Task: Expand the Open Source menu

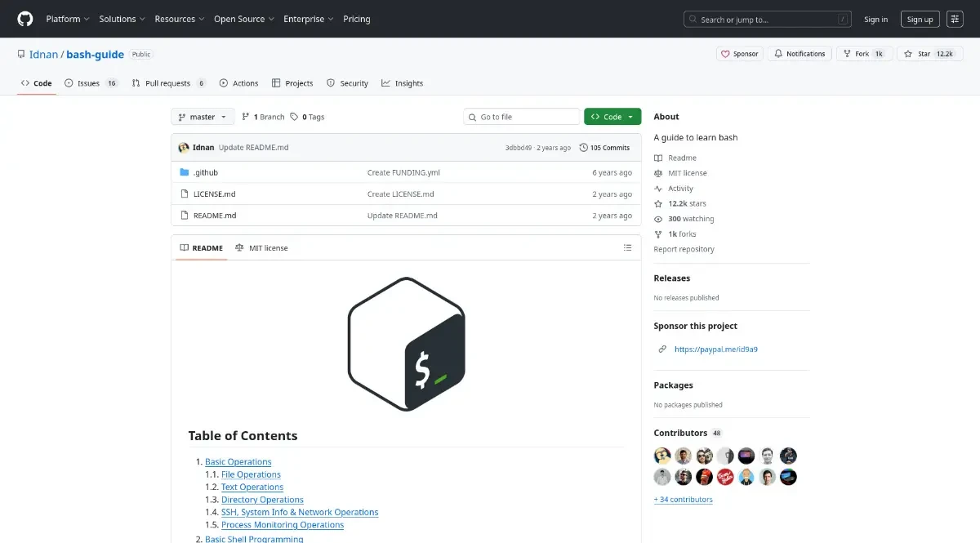Action: pos(243,19)
